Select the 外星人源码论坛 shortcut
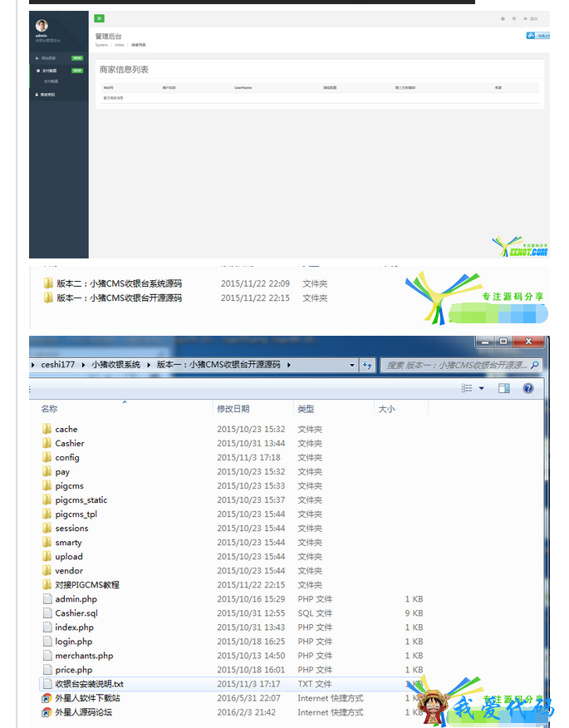This screenshot has height=728, width=569. [x=77, y=712]
